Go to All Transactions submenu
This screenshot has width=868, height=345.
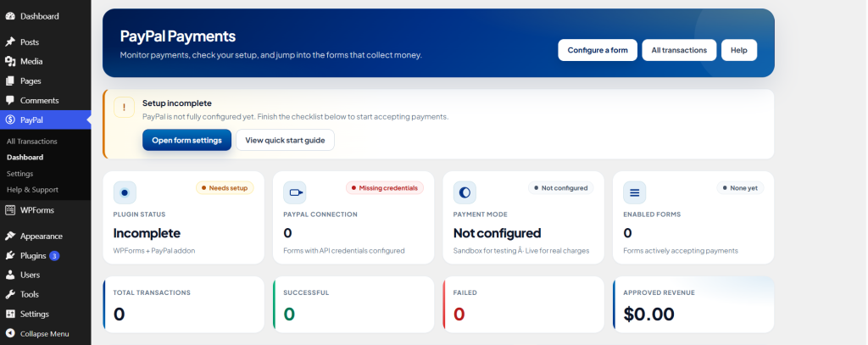pos(31,142)
